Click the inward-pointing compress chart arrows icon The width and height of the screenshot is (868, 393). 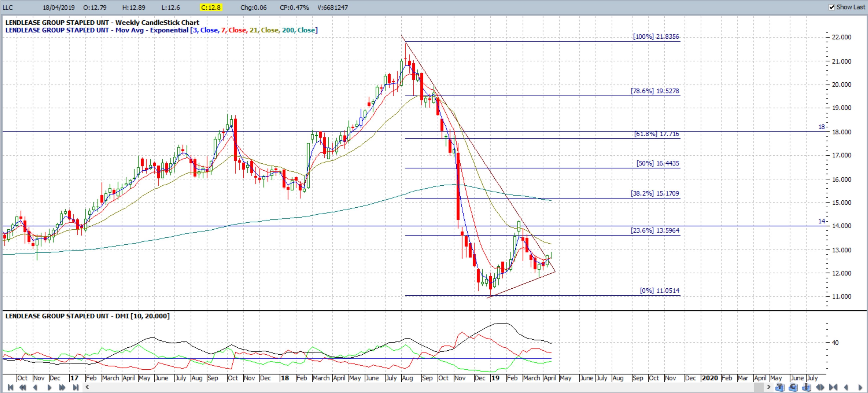tap(833, 387)
